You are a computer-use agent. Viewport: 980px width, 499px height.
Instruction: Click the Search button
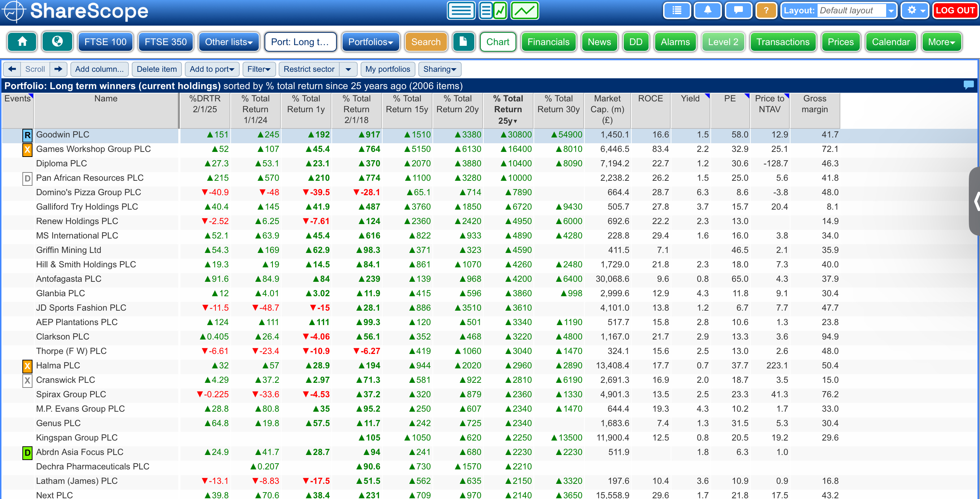(426, 42)
